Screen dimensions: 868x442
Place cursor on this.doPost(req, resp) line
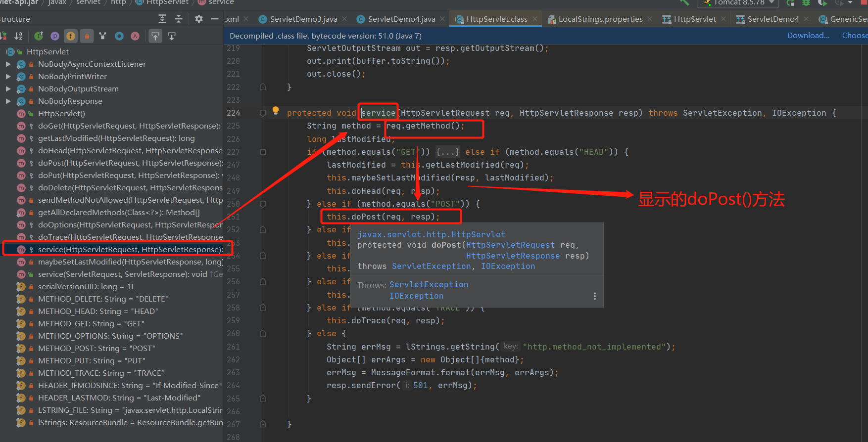pos(383,217)
